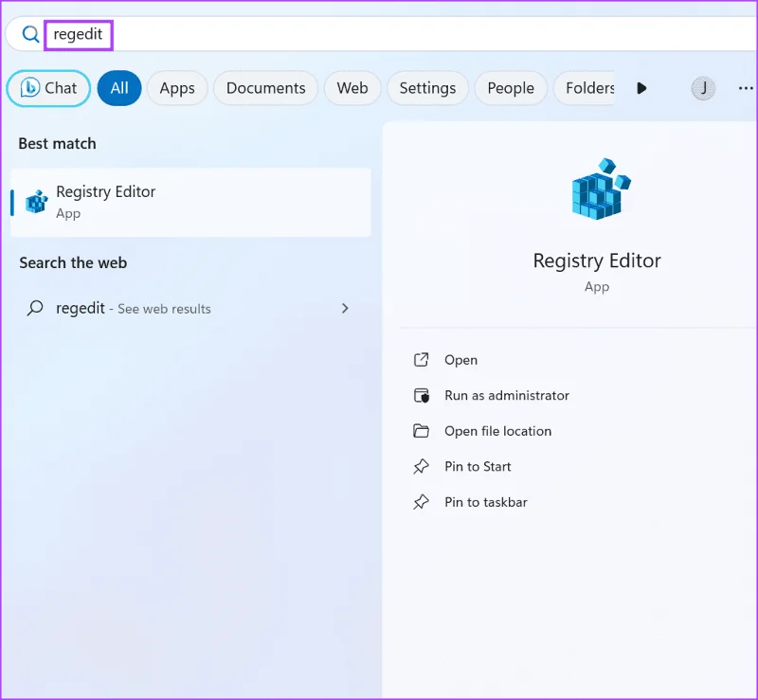
Task: Choose Open in the preview pane
Action: click(460, 360)
